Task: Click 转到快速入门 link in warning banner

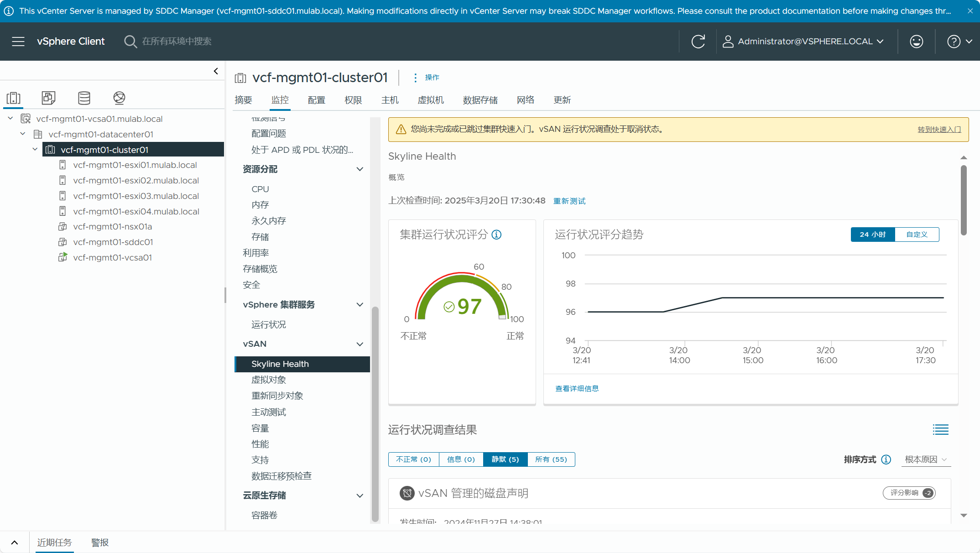Action: click(x=939, y=130)
